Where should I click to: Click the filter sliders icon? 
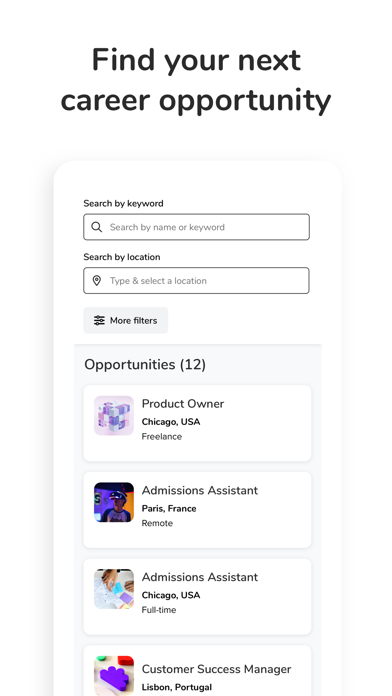click(99, 320)
